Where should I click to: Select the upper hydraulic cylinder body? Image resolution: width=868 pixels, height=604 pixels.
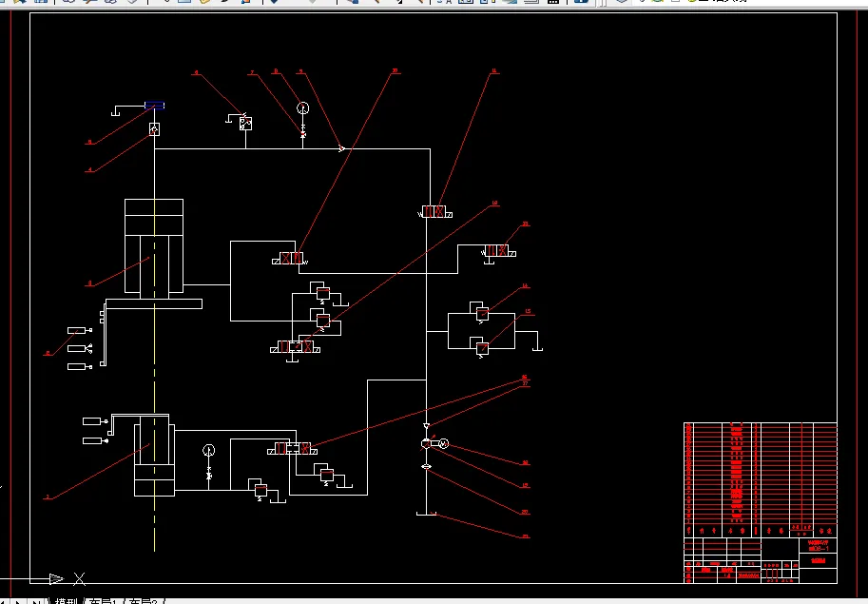154,245
